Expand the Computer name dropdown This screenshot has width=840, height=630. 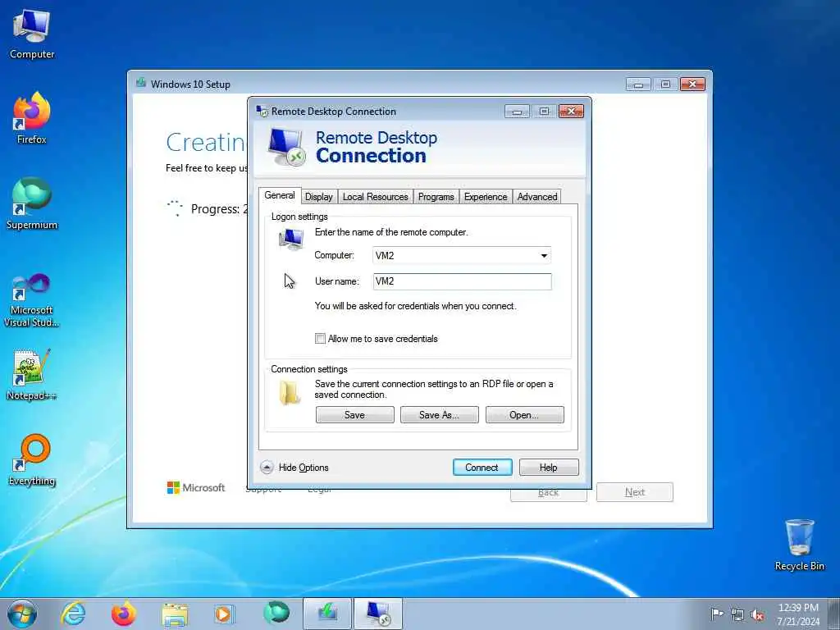544,256
